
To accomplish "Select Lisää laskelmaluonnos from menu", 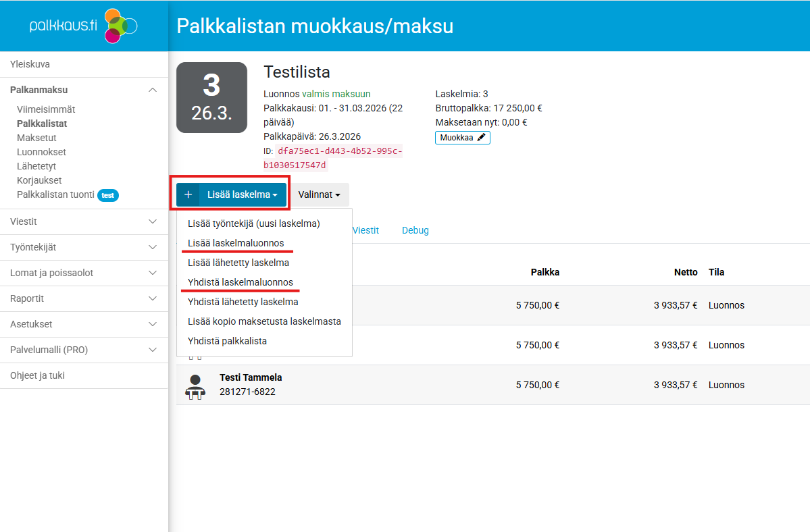I will pos(236,243).
